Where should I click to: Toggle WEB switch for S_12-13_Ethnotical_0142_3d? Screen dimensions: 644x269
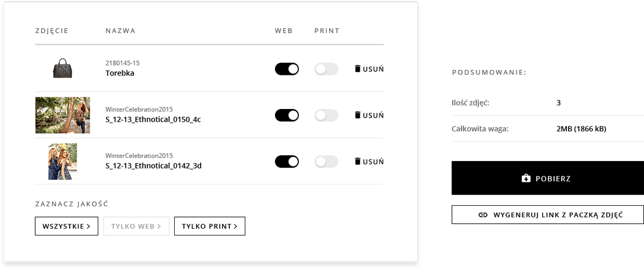(287, 161)
